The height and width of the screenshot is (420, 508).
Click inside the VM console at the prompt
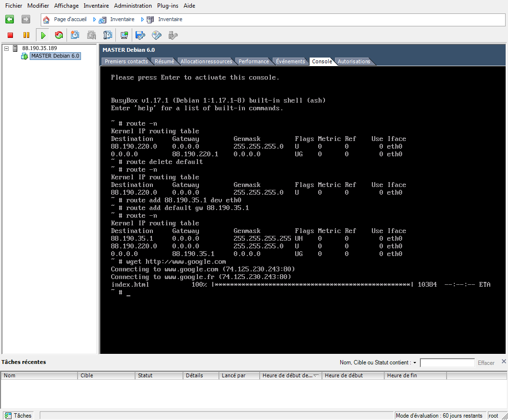[128, 292]
